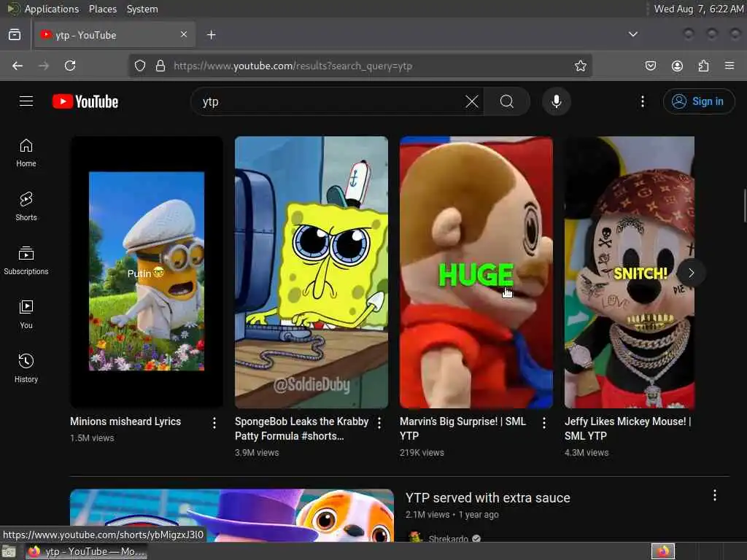The height and width of the screenshot is (560, 747).
Task: Go to Home in sidebar
Action: click(26, 153)
